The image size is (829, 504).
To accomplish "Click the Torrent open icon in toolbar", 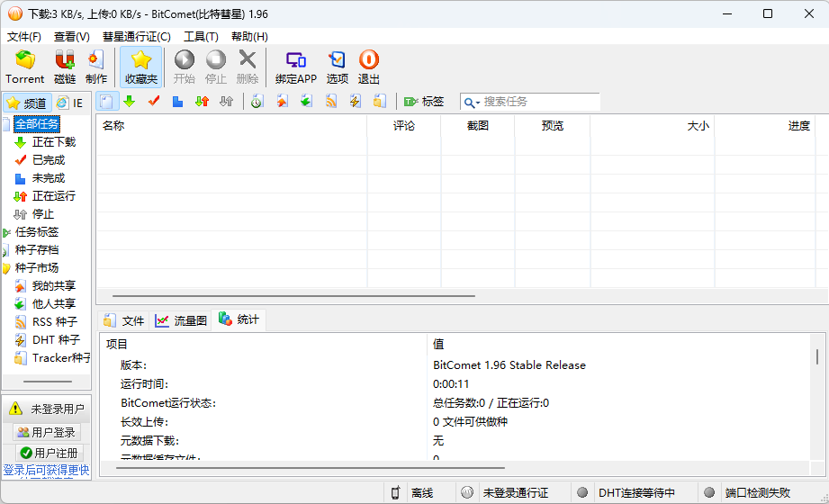I will coord(24,61).
